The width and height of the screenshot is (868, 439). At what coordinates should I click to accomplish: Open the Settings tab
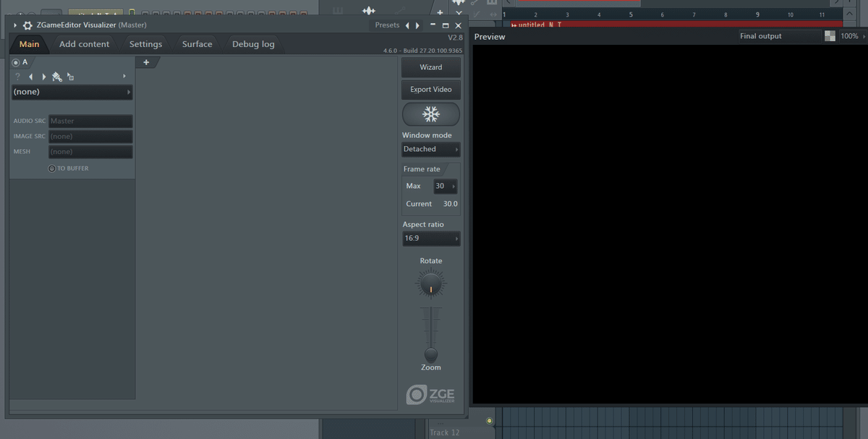(x=145, y=44)
